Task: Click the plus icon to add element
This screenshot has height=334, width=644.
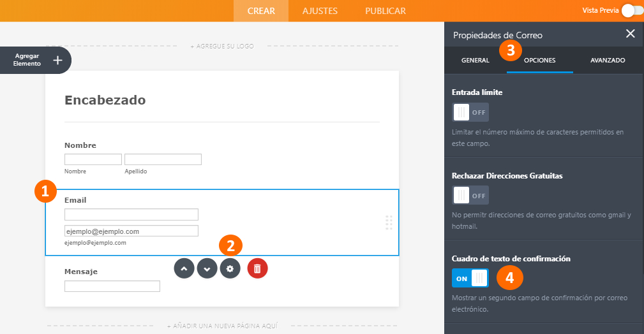Action: [x=57, y=61]
